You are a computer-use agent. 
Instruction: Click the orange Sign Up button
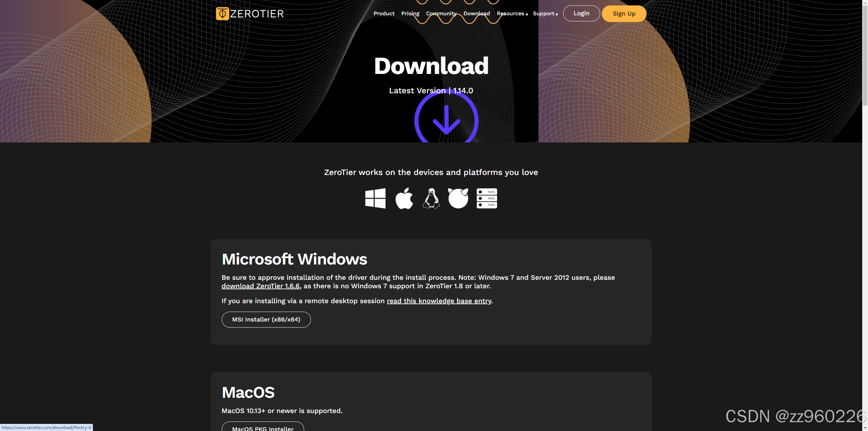(624, 14)
